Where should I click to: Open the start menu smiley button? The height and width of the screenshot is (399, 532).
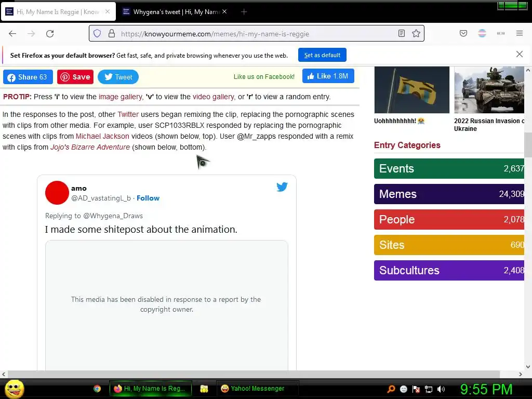click(14, 389)
